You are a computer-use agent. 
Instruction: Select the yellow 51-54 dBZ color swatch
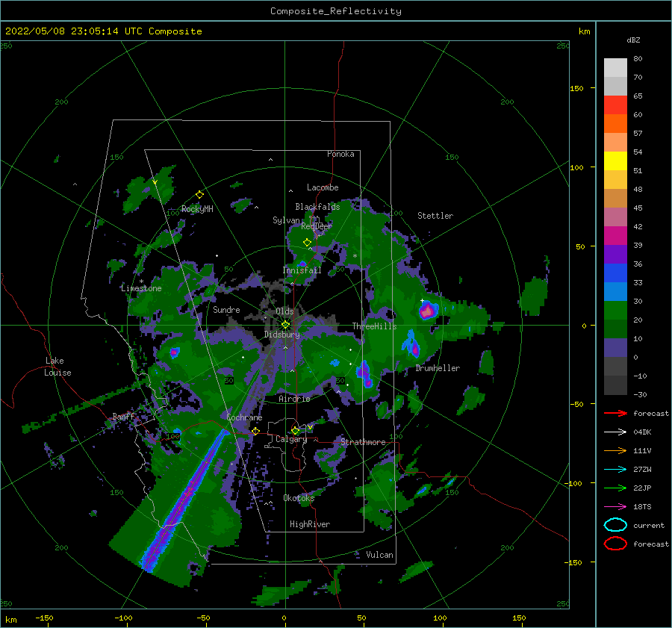(x=615, y=161)
